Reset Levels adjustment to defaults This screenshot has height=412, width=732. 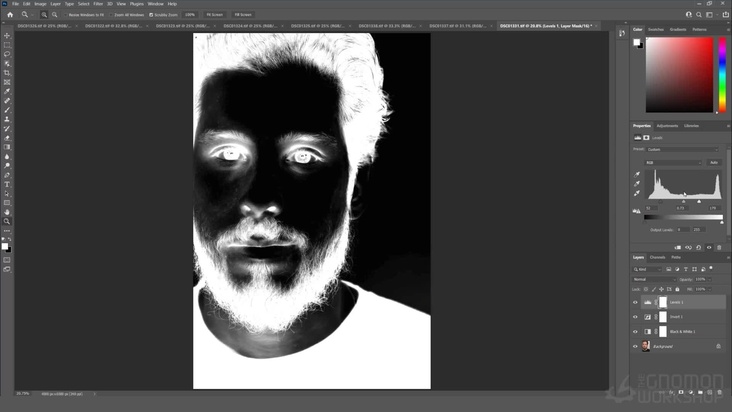pos(698,248)
